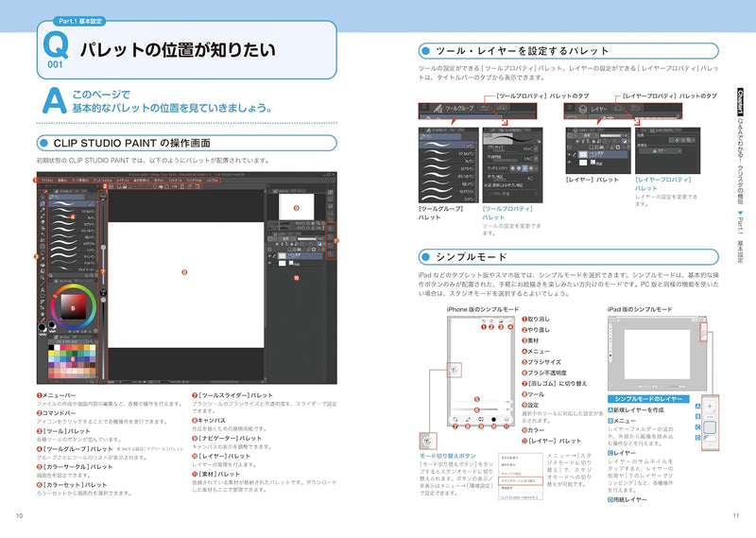Choose the 丸ペン sub tool in the main screenshot
Image resolution: width=756 pixels, height=538 pixels.
73,217
